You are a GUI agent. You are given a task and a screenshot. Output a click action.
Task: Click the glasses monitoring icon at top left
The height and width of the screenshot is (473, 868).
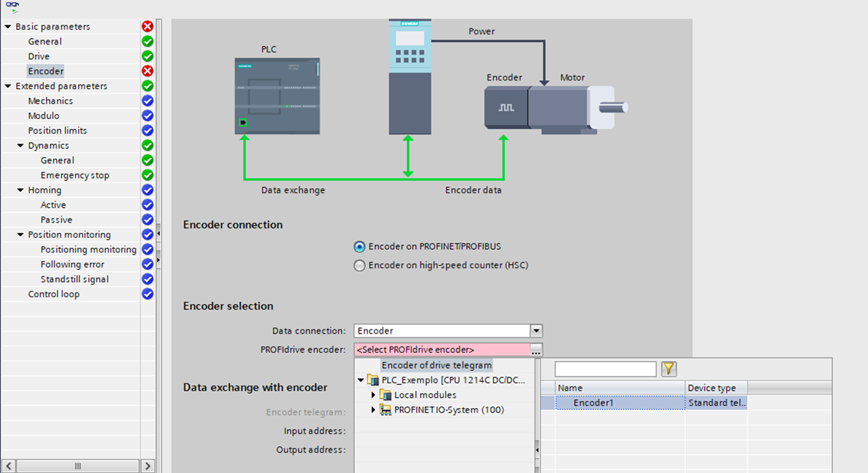point(12,6)
